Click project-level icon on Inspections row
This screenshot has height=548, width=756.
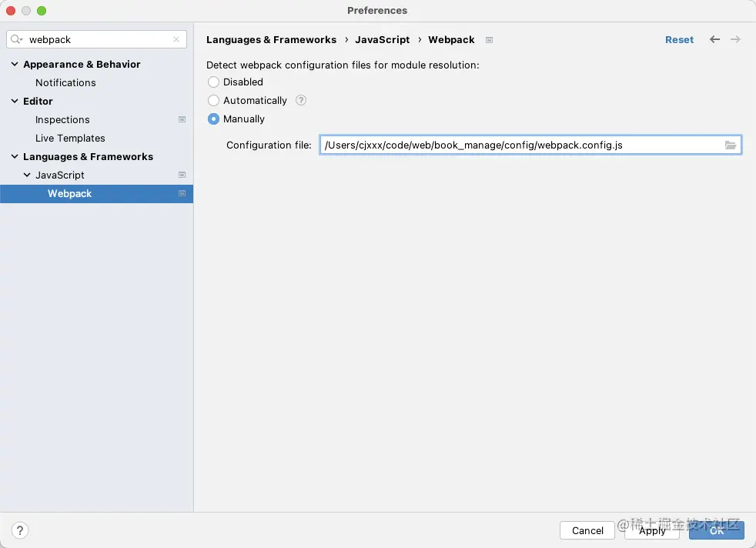point(182,119)
